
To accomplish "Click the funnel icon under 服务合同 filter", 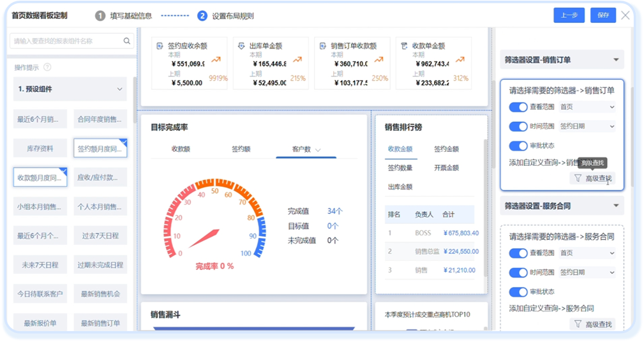I will (x=578, y=324).
